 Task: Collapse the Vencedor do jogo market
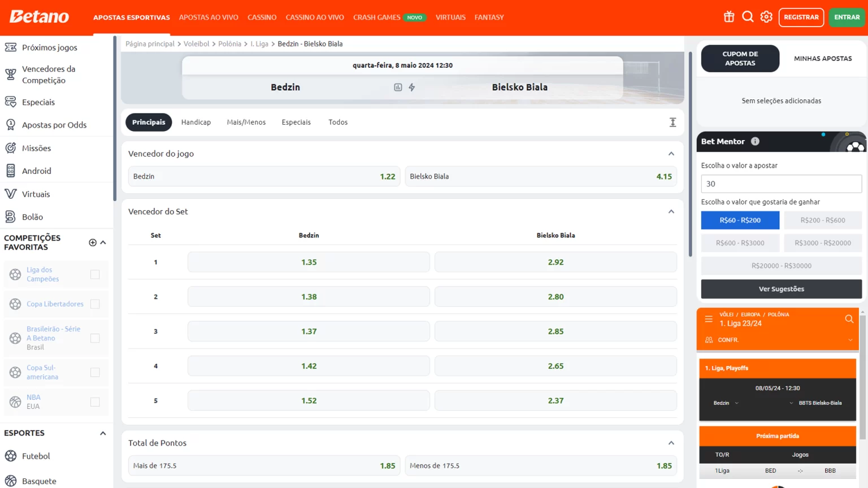(671, 154)
